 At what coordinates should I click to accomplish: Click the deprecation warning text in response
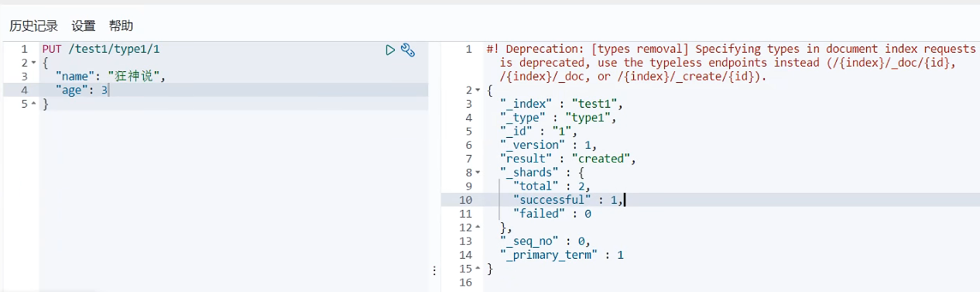(732, 63)
